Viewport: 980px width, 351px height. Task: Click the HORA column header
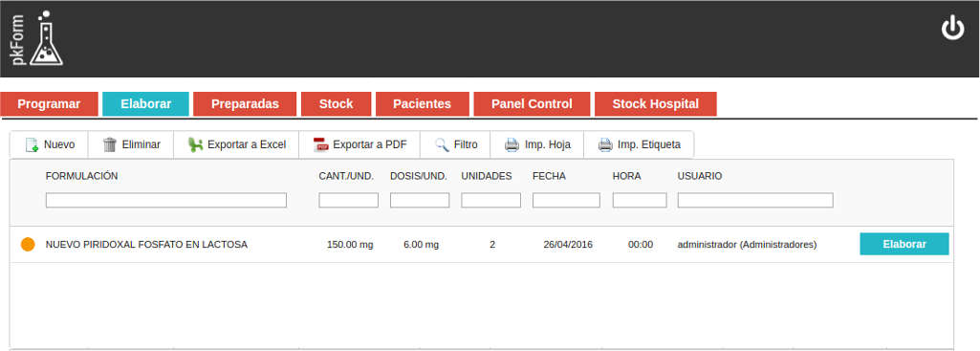click(627, 176)
